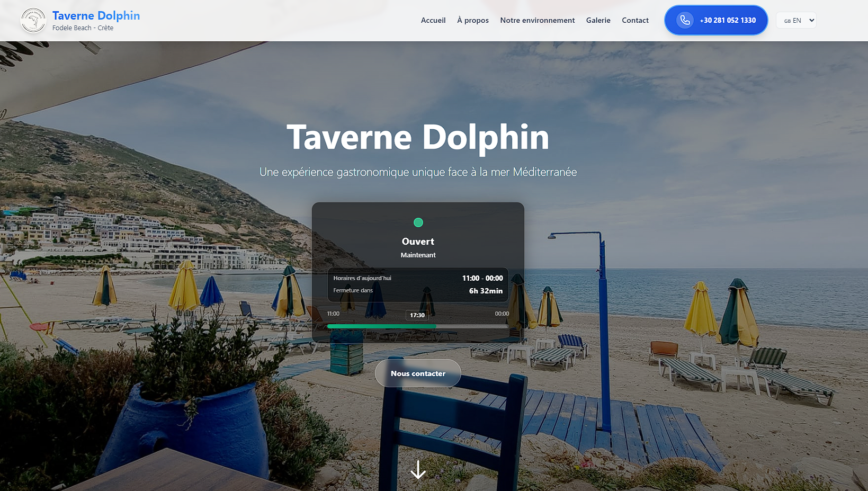Click the 17:30 current time marker
The height and width of the screenshot is (491, 868).
(x=417, y=315)
